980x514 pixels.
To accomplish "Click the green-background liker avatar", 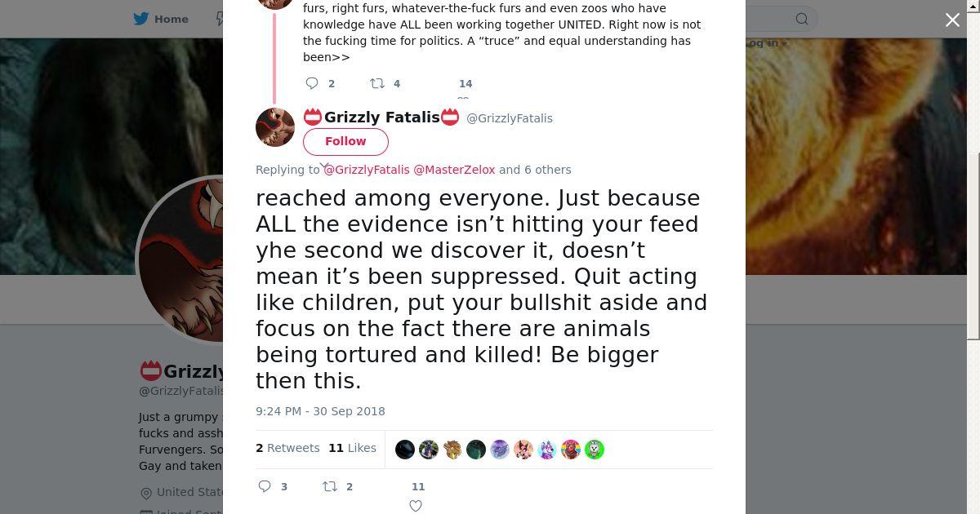I will (595, 450).
